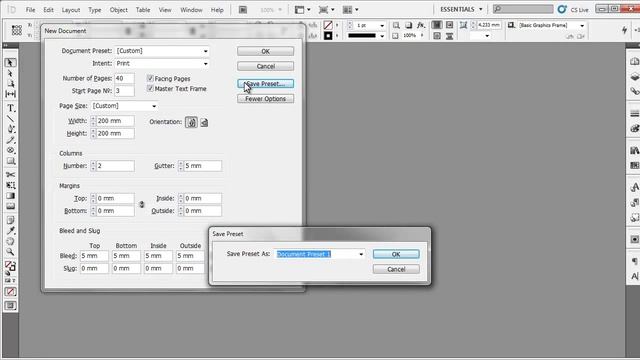Expand the Save Preset As combo box
Viewport: 640px width, 360px height.
[361, 254]
